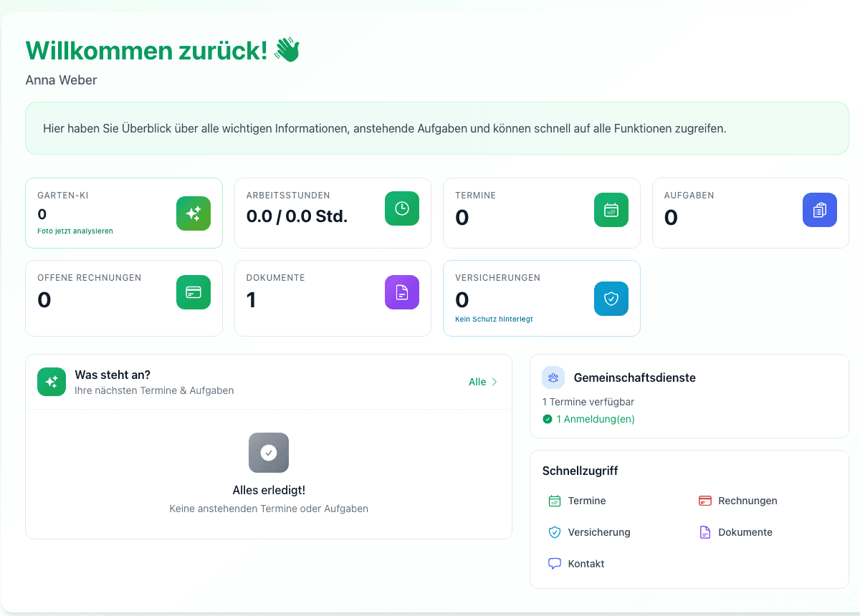Click the Arbeitsstunden clock icon
Image resolution: width=860 pixels, height=616 pixels.
(402, 208)
